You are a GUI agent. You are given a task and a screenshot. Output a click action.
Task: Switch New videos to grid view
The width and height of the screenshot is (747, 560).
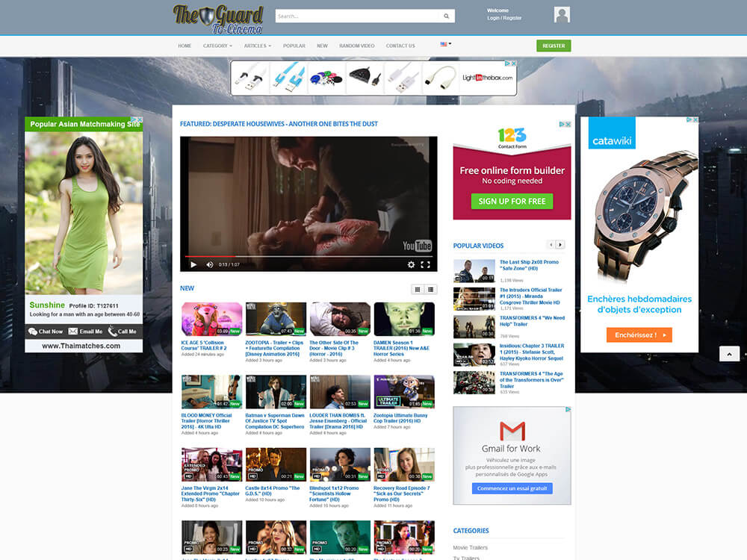click(x=418, y=289)
